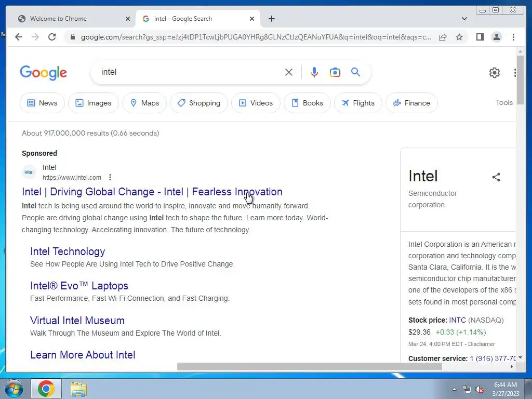Open Chrome side panel
Screen dimensions: 532x399
tap(480, 37)
